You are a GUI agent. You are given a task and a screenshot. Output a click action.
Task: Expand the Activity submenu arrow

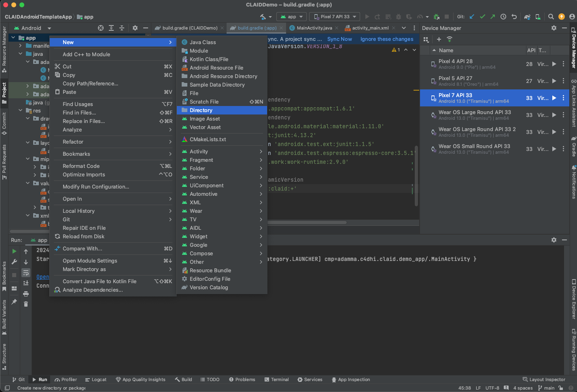261,151
